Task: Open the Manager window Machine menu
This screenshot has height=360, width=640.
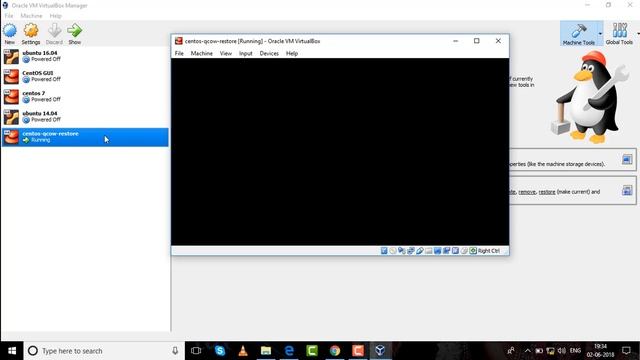Action: click(31, 16)
